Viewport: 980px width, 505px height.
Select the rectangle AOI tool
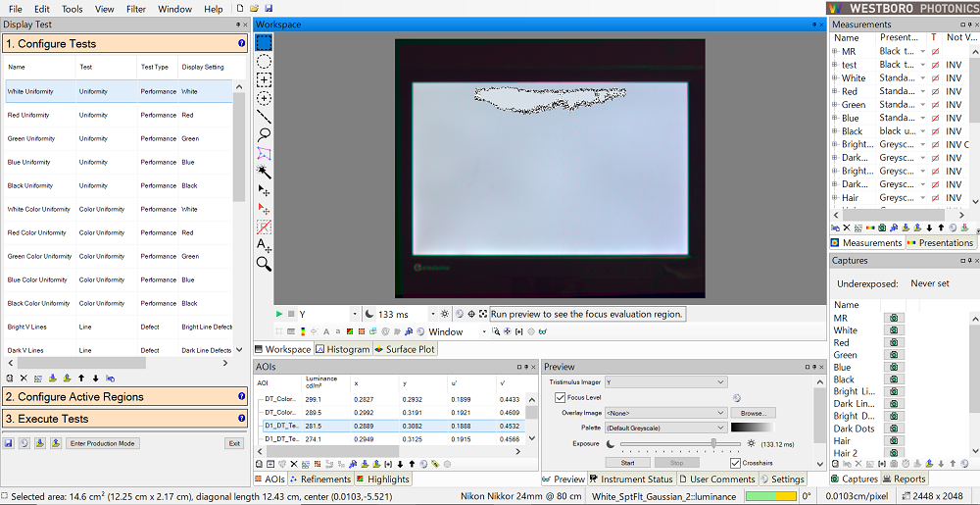point(264,42)
